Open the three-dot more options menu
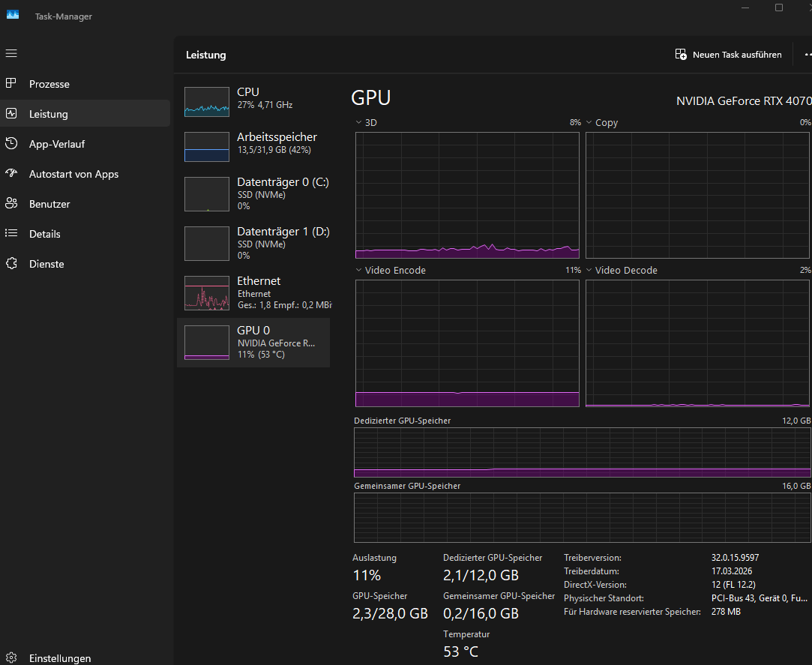Viewport: 812px width, 665px height. 808,55
